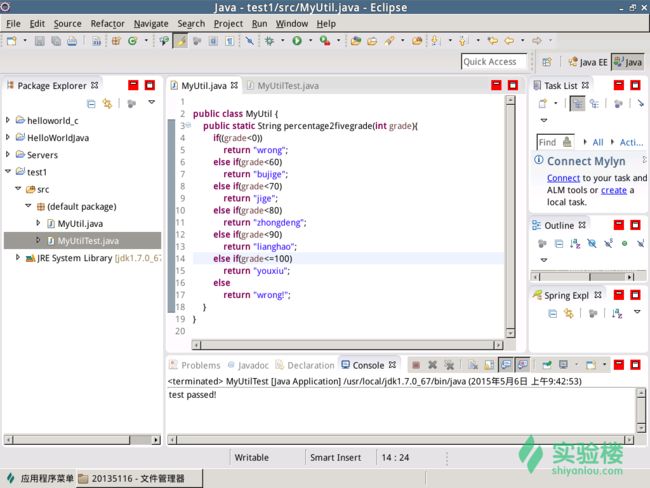Image resolution: width=650 pixels, height=488 pixels.
Task: Click the Print icon in main toolbar
Action: [x=72, y=41]
